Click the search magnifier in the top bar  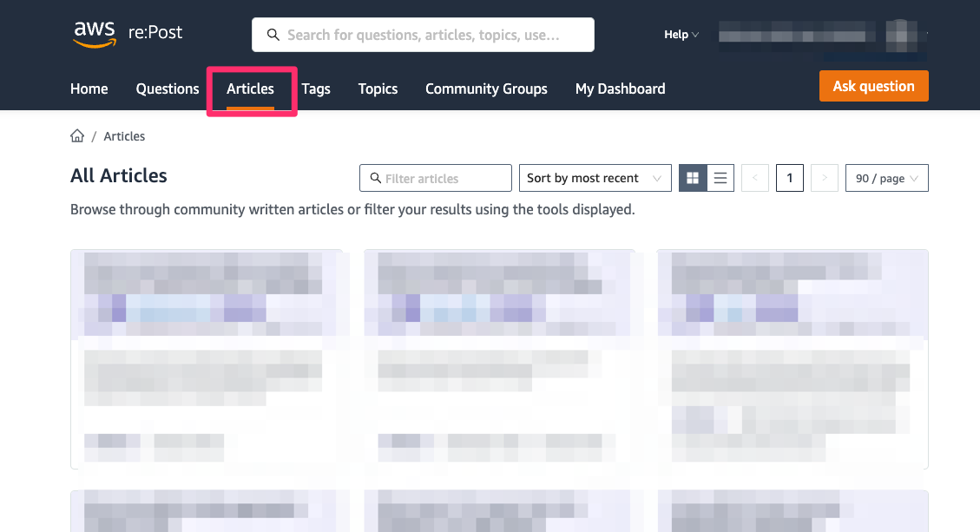point(273,34)
